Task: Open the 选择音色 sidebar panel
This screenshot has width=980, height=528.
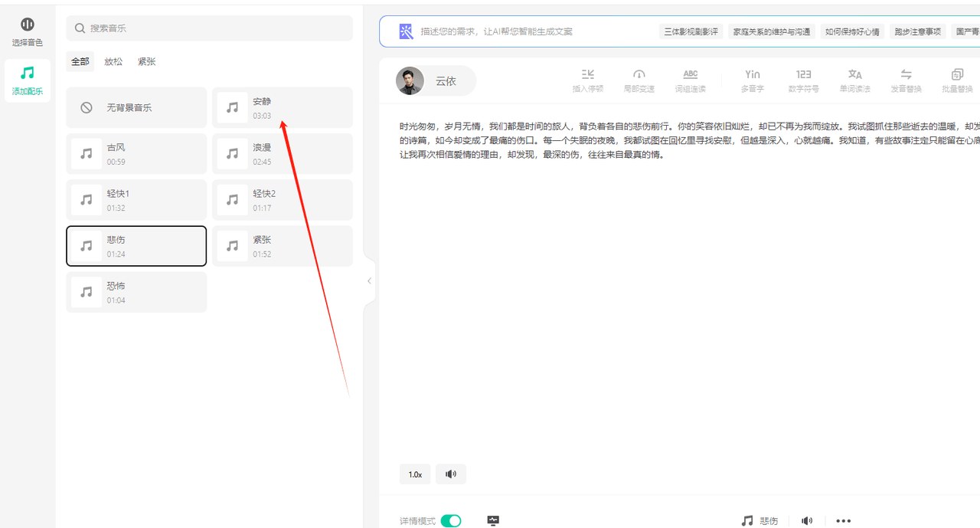Action: click(x=28, y=32)
